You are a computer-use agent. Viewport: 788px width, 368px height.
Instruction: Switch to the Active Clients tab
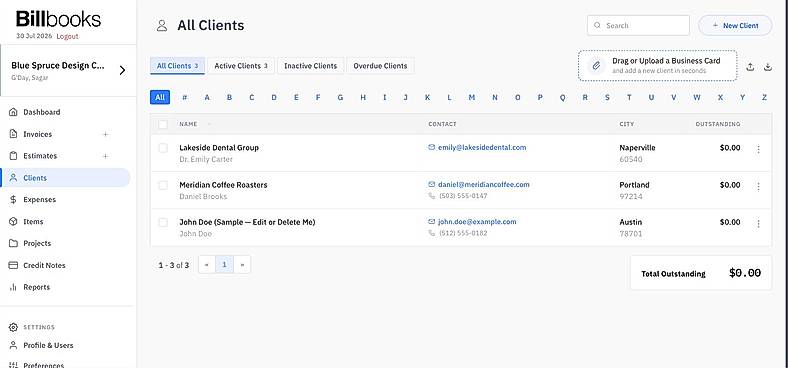coord(241,66)
